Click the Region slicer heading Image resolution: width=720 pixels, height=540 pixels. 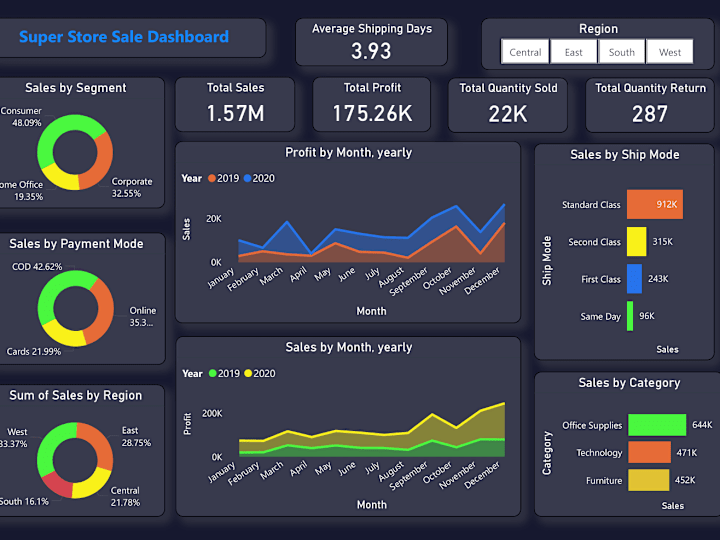[598, 29]
